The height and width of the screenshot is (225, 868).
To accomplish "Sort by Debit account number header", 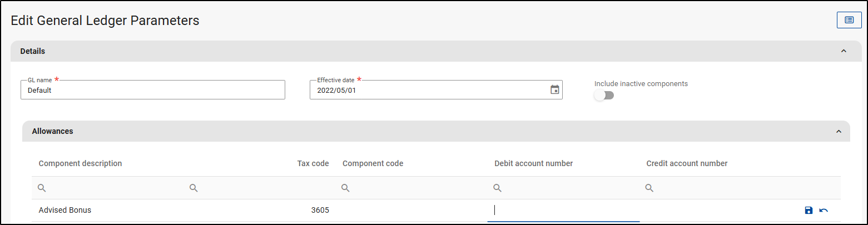I will 533,163.
